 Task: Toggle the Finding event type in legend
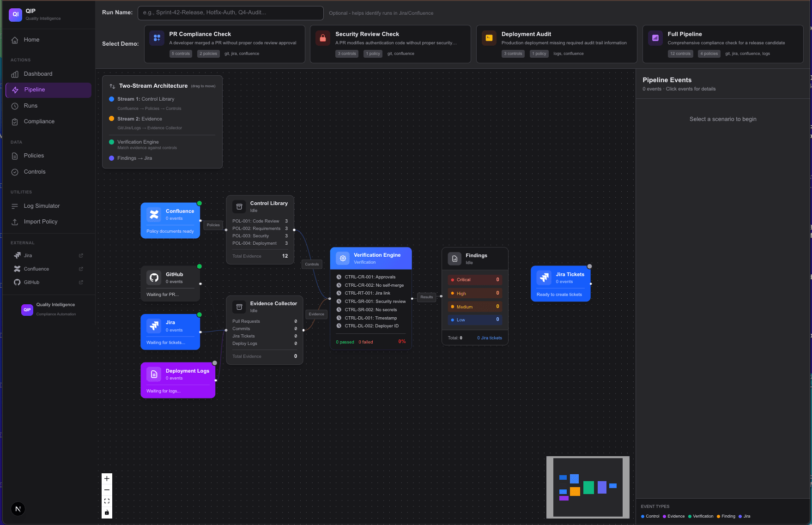726,516
